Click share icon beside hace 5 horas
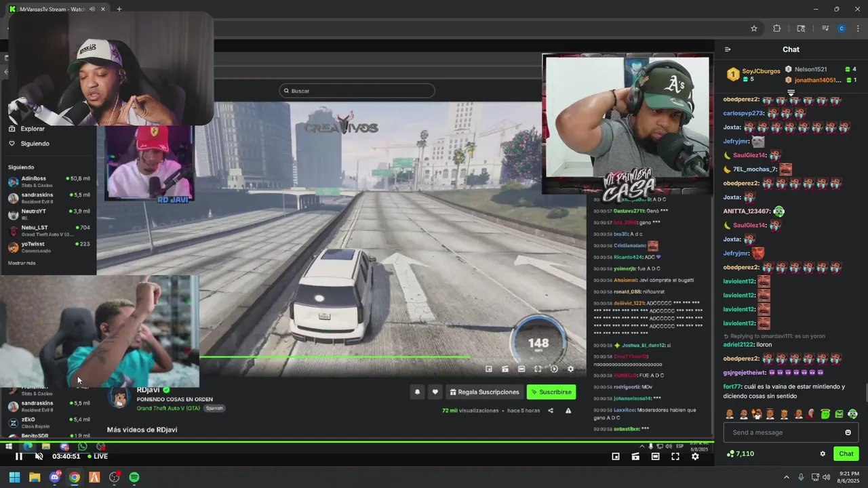The image size is (868, 488). (551, 411)
